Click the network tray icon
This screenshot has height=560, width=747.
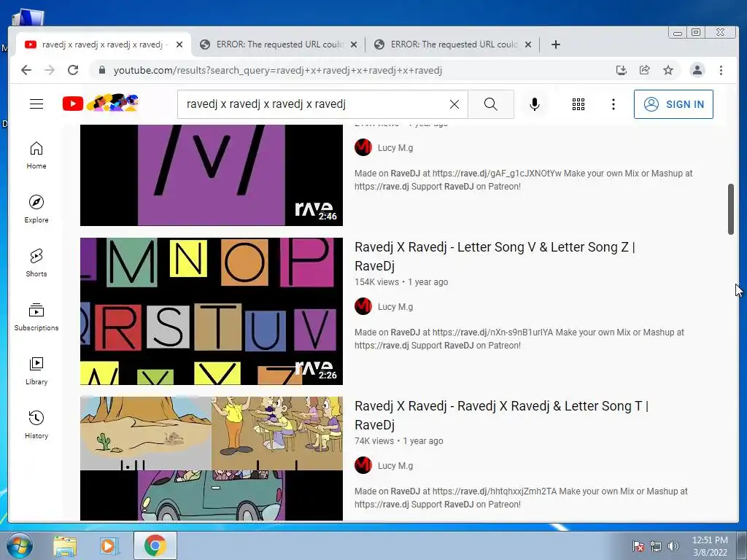[x=656, y=546]
